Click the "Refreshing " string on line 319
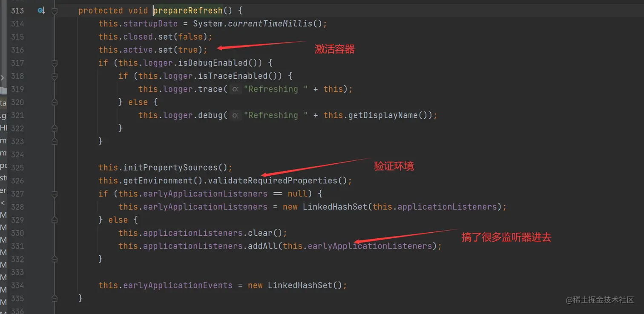This screenshot has width=644, height=314. coord(276,89)
